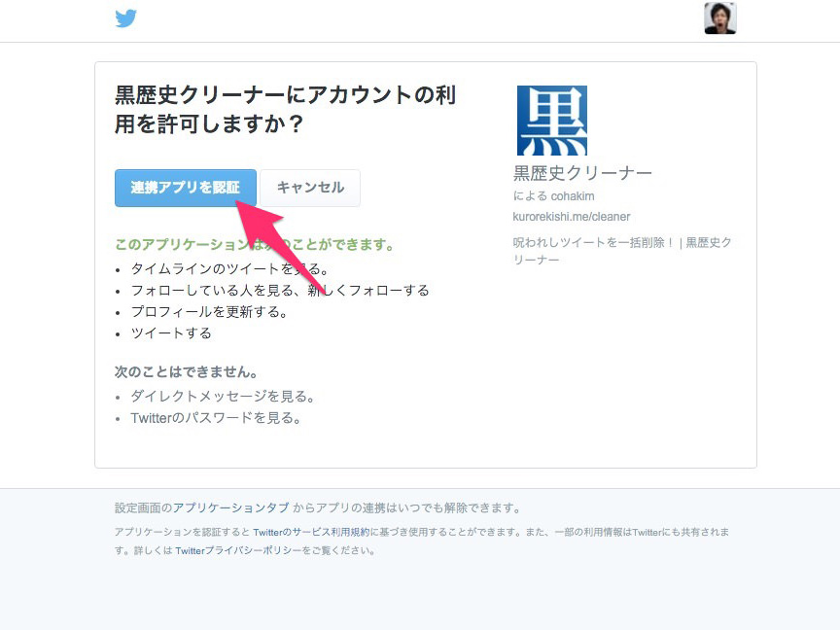This screenshot has width=840, height=630.
Task: Select the 'プロフィールを更新する。' permission line
Action: (x=209, y=312)
